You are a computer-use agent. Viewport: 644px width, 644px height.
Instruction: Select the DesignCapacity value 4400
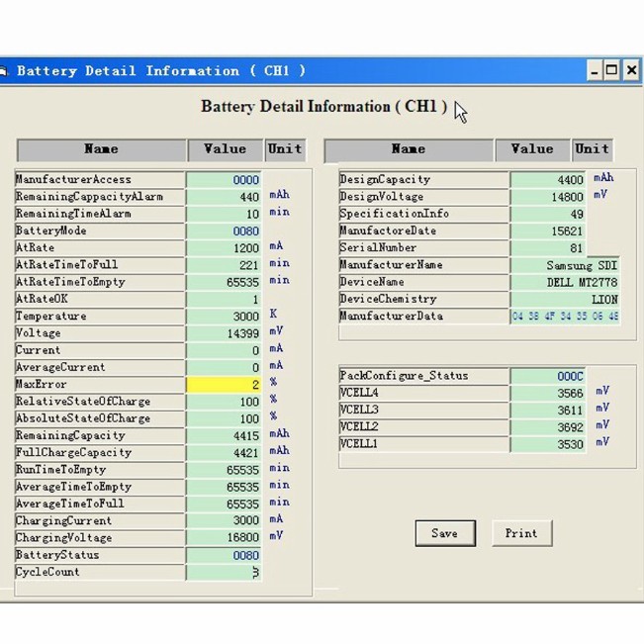point(548,180)
